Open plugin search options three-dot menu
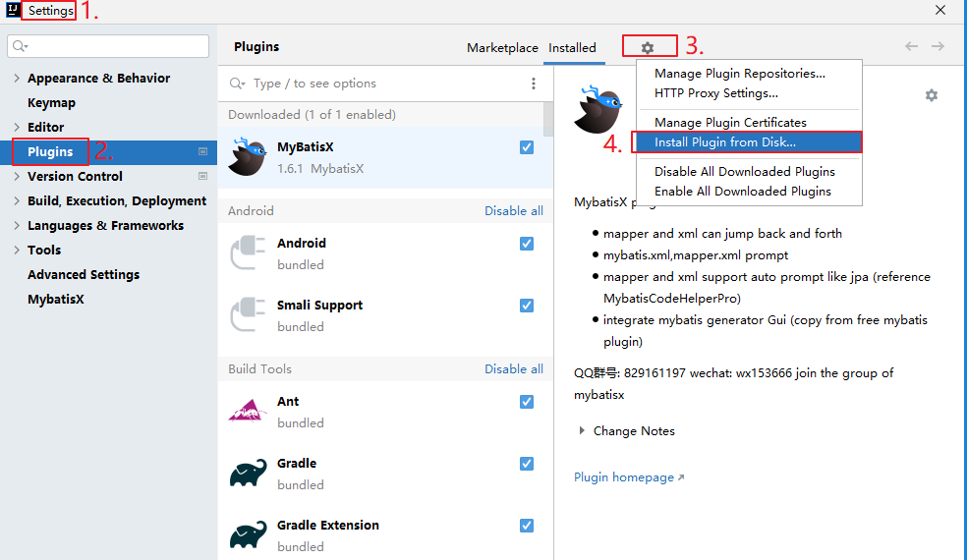 tap(534, 84)
